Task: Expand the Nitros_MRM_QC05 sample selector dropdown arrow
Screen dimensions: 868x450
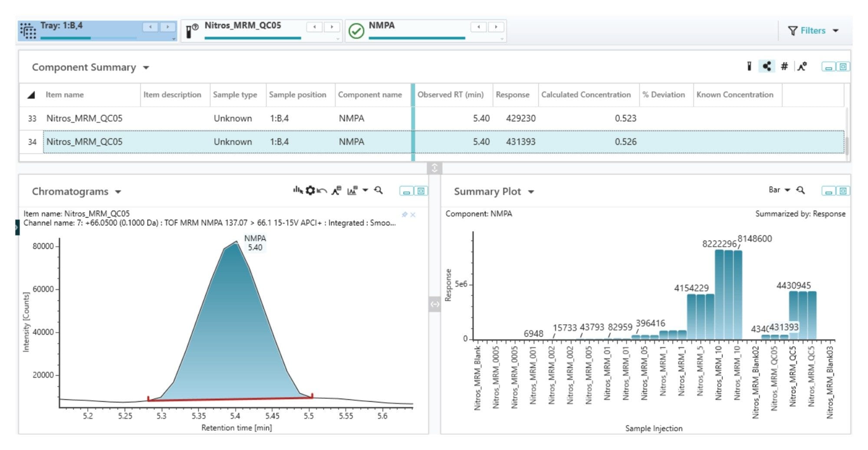Action: click(x=338, y=39)
